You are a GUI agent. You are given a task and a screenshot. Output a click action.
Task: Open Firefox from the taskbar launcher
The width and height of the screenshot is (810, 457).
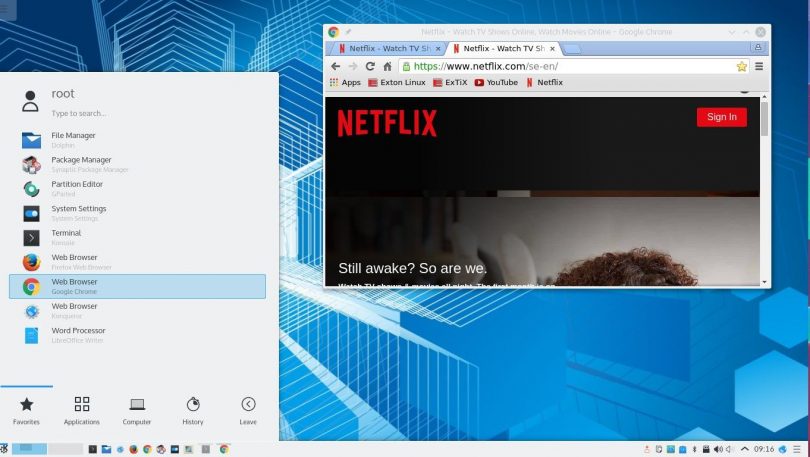[x=134, y=449]
